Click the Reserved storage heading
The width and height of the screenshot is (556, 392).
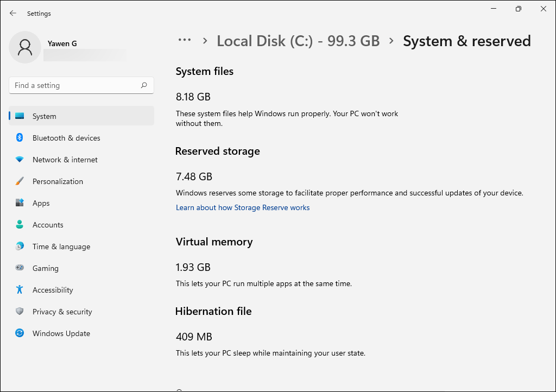click(217, 151)
